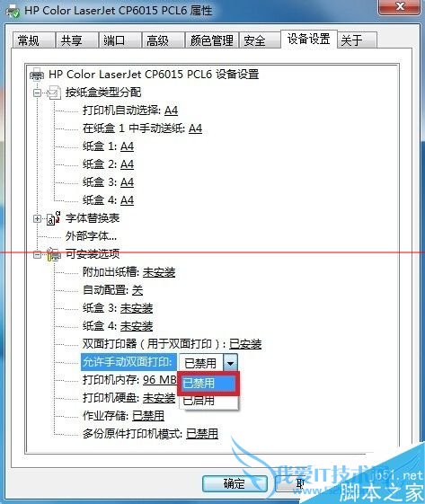425x504 pixels.
Task: Click the printer icon beside 设备设置 root
Action: point(37,75)
